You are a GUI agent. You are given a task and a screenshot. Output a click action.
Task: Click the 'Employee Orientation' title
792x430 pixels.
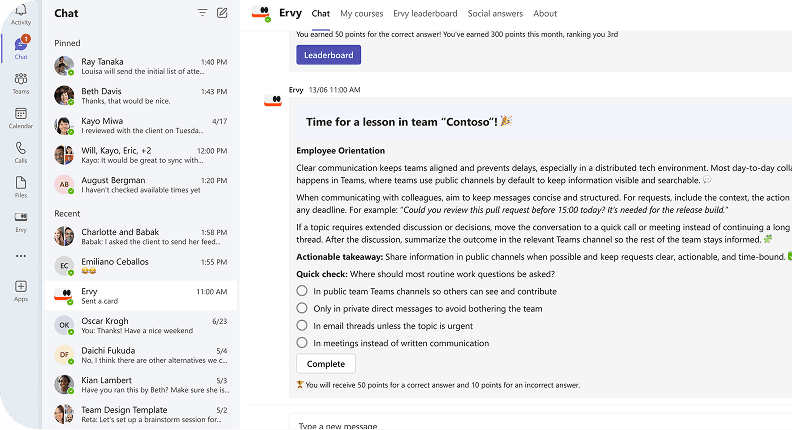coord(340,151)
